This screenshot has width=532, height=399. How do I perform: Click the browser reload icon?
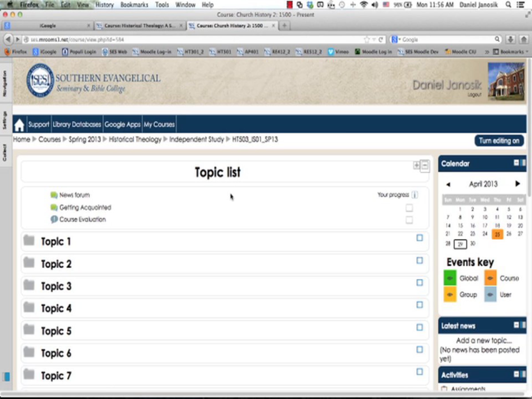pos(380,40)
